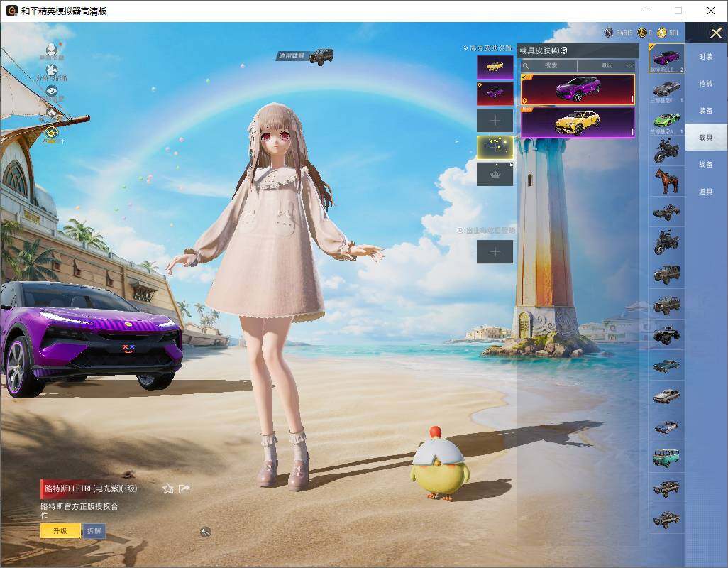Open the glowing yellow sparkle effect slot
This screenshot has width=728, height=568.
pyautogui.click(x=495, y=147)
